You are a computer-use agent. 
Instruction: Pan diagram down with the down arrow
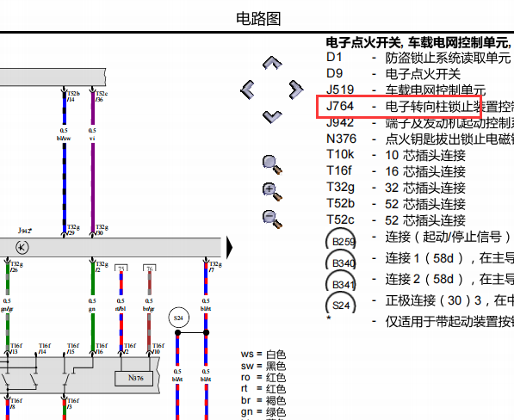272,117
